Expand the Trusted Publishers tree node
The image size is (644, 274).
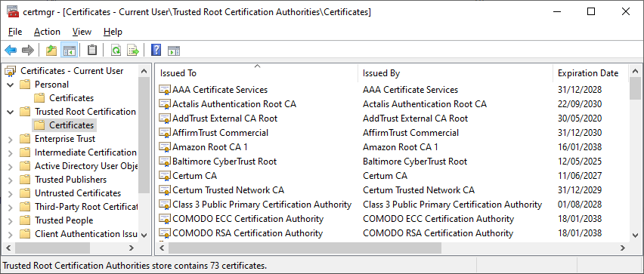tap(11, 180)
